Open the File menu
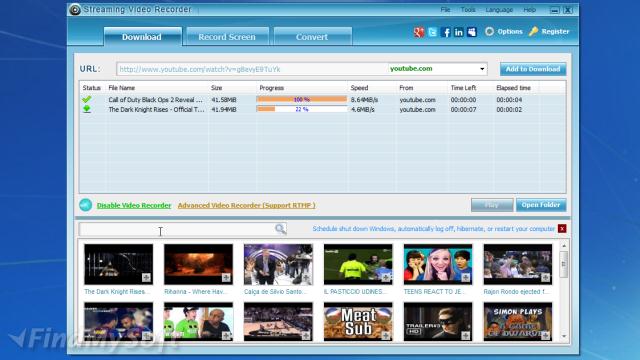640x360 pixels. click(x=445, y=10)
